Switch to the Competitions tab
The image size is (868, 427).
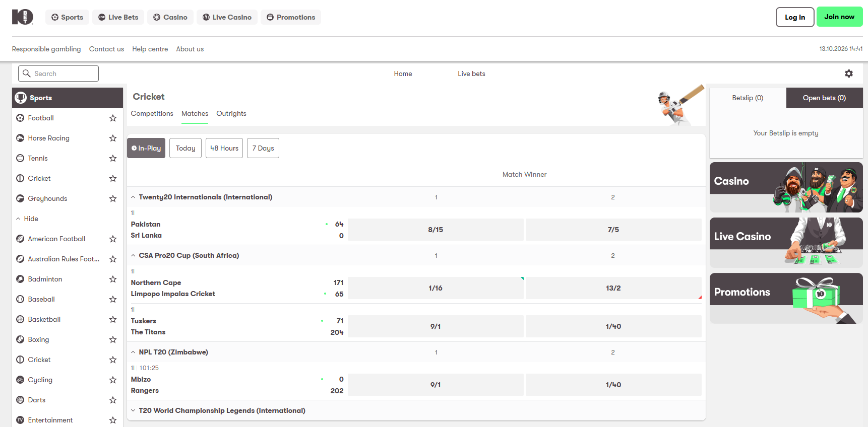(152, 114)
